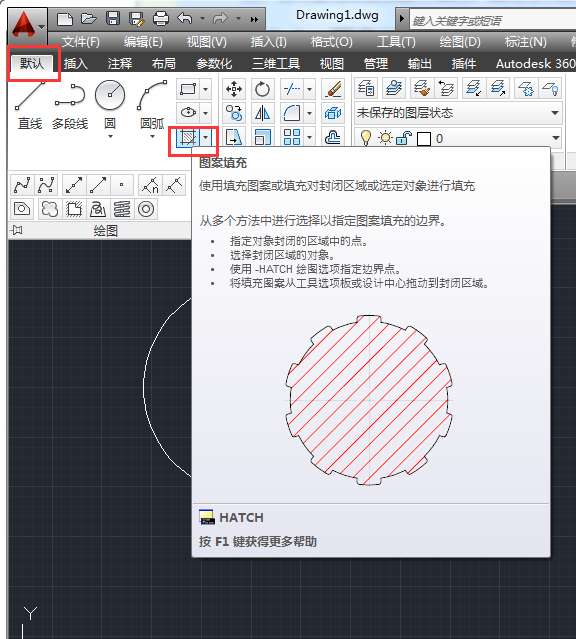Toggle the layer lightbulb on/off icon
This screenshot has width=576, height=639.
pos(366,138)
